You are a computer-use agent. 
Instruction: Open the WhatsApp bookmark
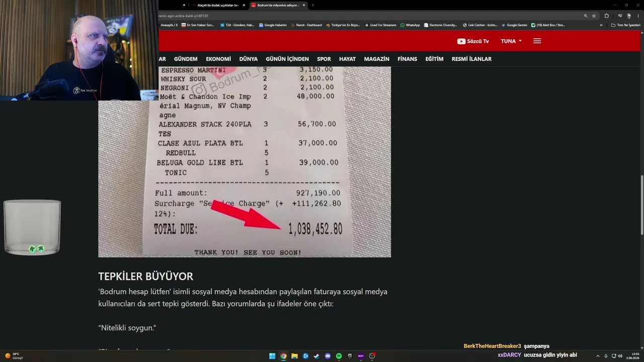tap(410, 25)
